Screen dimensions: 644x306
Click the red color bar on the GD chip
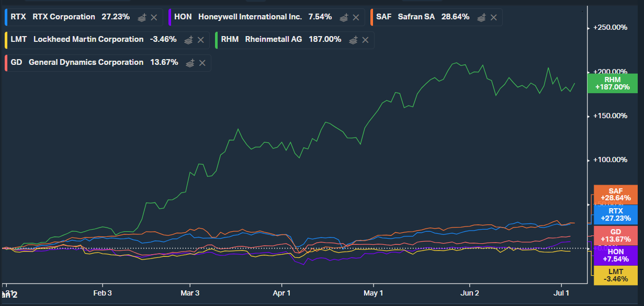5,62
